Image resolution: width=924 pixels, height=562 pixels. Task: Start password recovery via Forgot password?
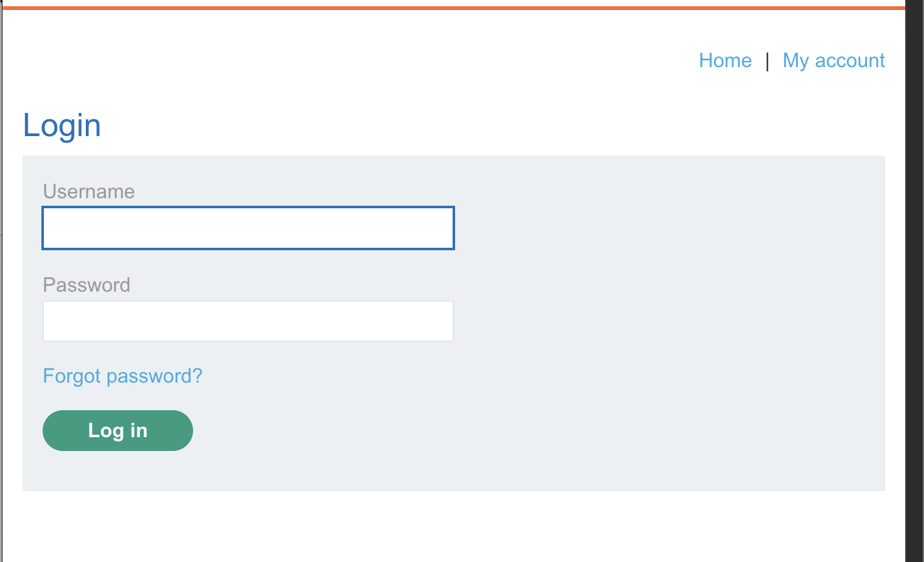click(x=123, y=376)
